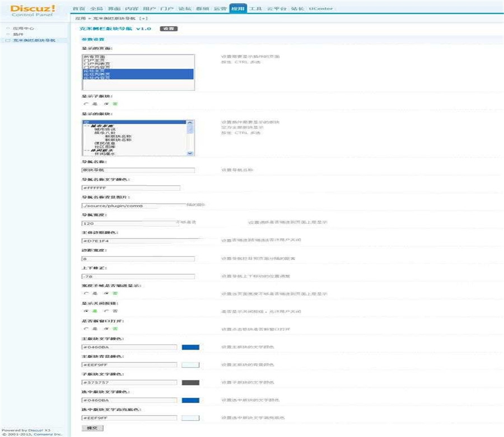Choose 便民信息 from the 显示的版块 list

pos(101,143)
